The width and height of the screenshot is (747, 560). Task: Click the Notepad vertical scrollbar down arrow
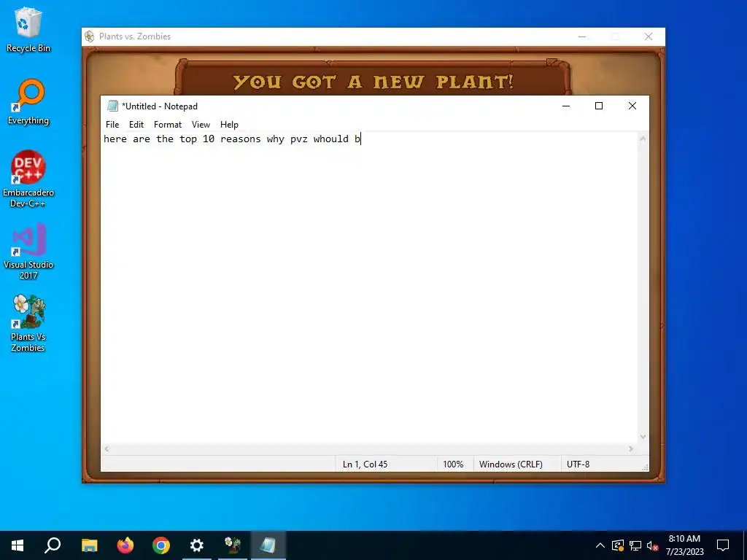click(643, 436)
